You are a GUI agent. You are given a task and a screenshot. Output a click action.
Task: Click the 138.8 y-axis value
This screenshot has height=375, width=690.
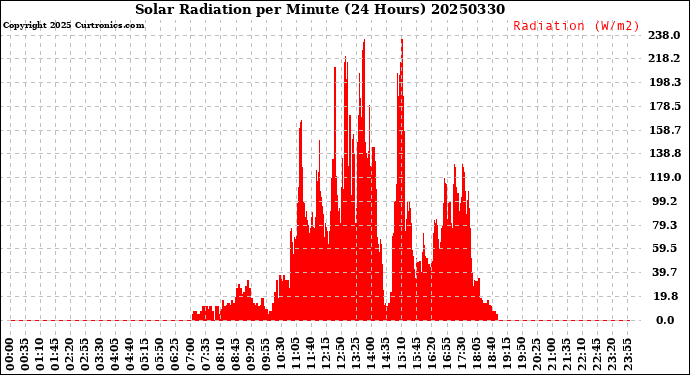664,153
